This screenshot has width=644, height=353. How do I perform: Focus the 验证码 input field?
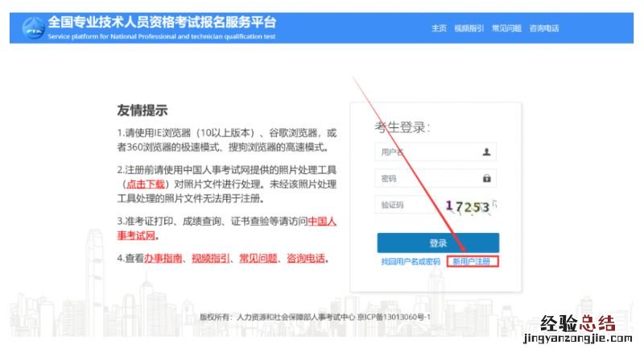point(407,205)
